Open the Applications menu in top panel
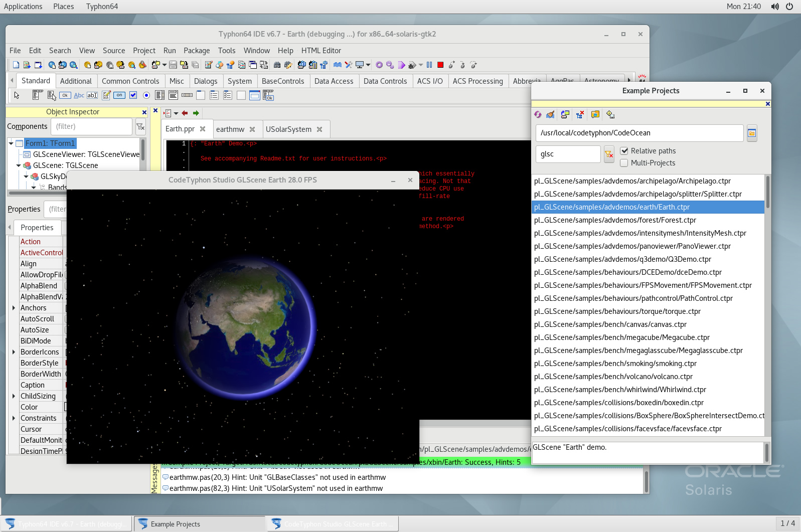Viewport: 801px width, 532px height. [23, 7]
